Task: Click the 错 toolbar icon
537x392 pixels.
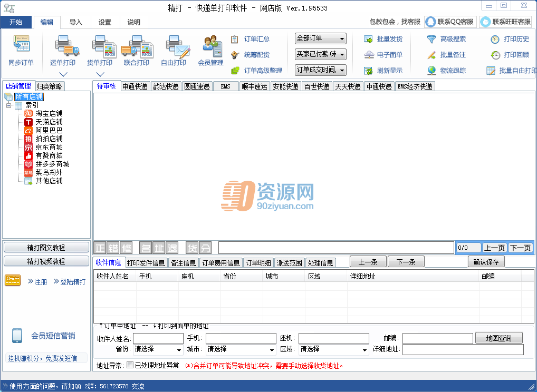Action: [x=113, y=248]
